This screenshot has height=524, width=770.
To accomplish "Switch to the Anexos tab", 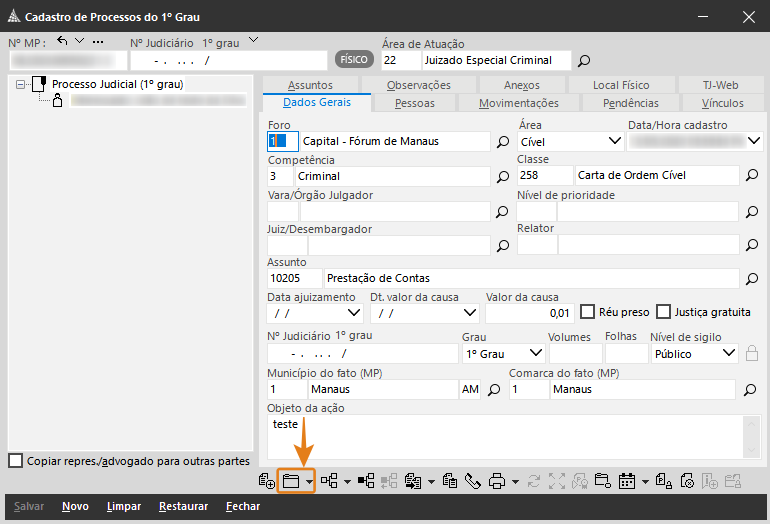I will point(522,85).
